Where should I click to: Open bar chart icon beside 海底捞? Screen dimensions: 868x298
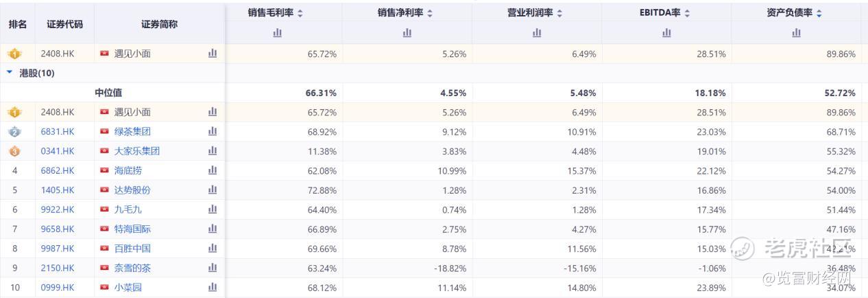click(213, 170)
